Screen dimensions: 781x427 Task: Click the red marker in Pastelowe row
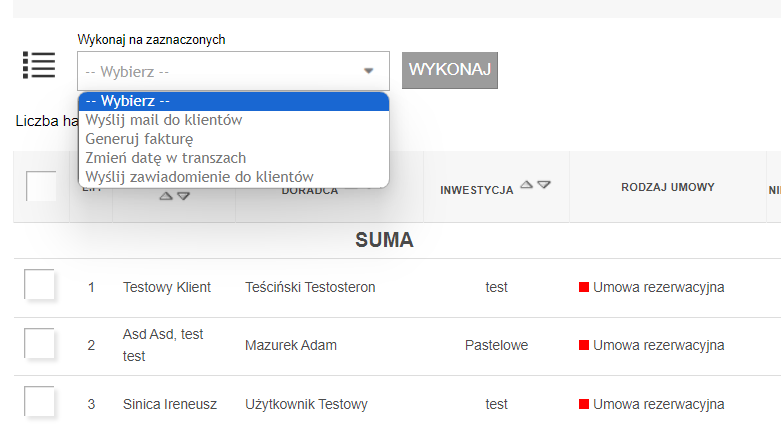[x=584, y=345]
